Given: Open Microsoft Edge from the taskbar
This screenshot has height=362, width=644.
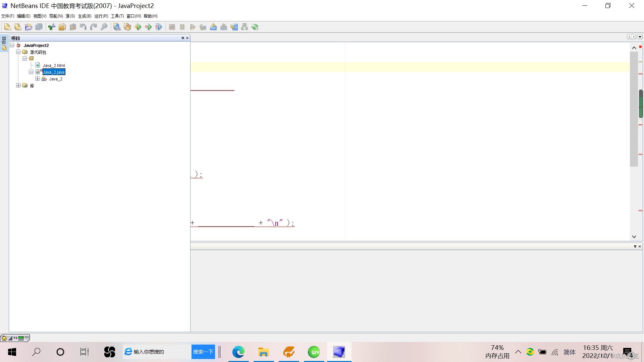Looking at the screenshot, I should [238, 352].
